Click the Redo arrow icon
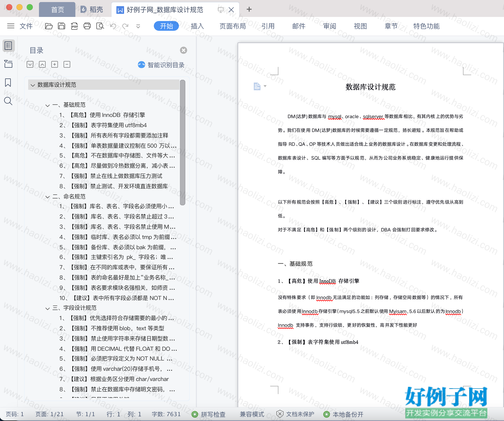 (x=125, y=26)
